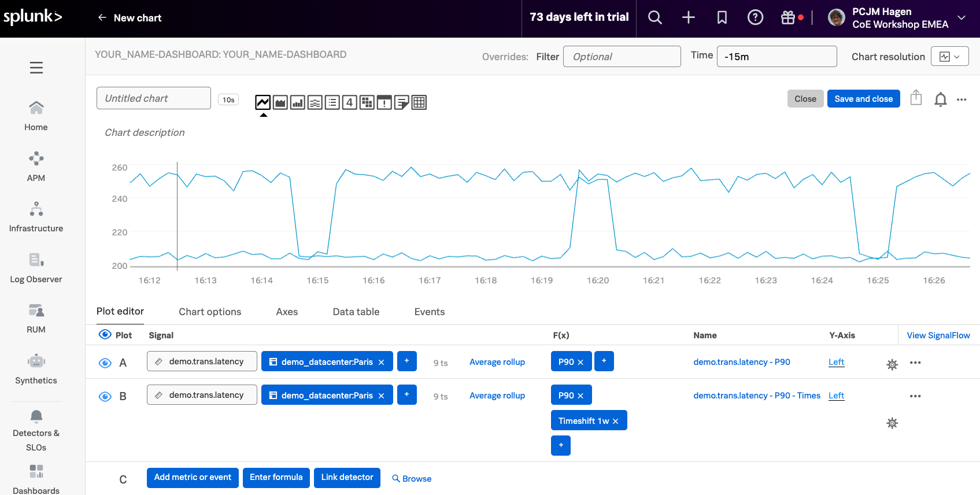
Task: Open the plot B more actions menu
Action: 915,396
